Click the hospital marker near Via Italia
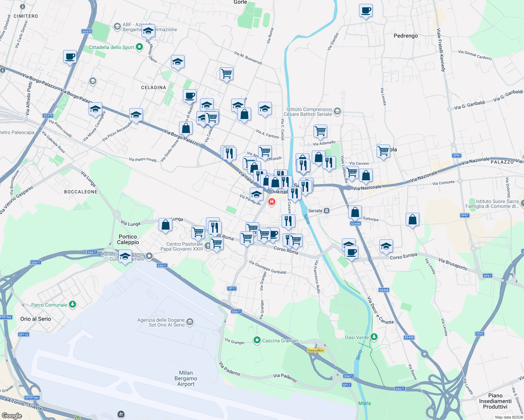This screenshot has height=420, width=524. coord(271,202)
